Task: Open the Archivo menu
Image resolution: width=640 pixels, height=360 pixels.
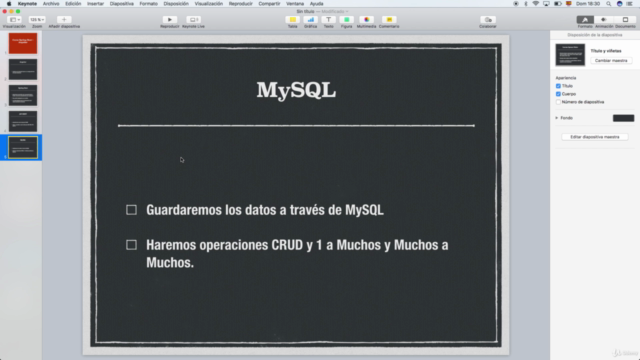Action: [x=51, y=4]
